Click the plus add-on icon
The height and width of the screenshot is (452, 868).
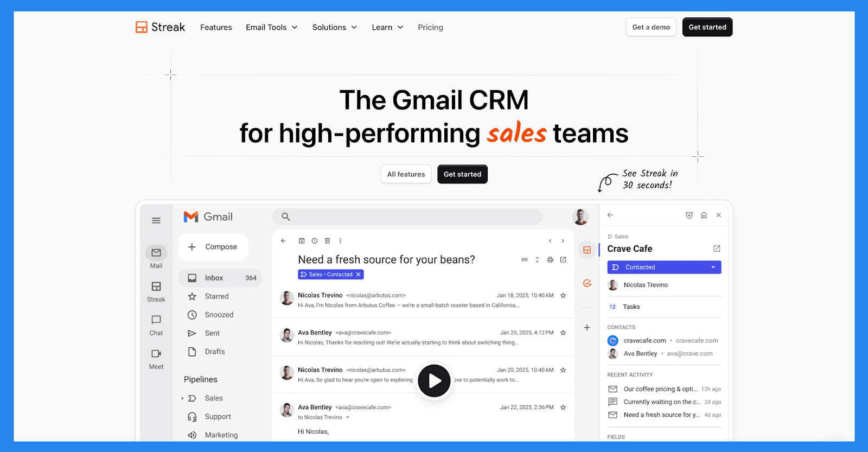(x=587, y=328)
